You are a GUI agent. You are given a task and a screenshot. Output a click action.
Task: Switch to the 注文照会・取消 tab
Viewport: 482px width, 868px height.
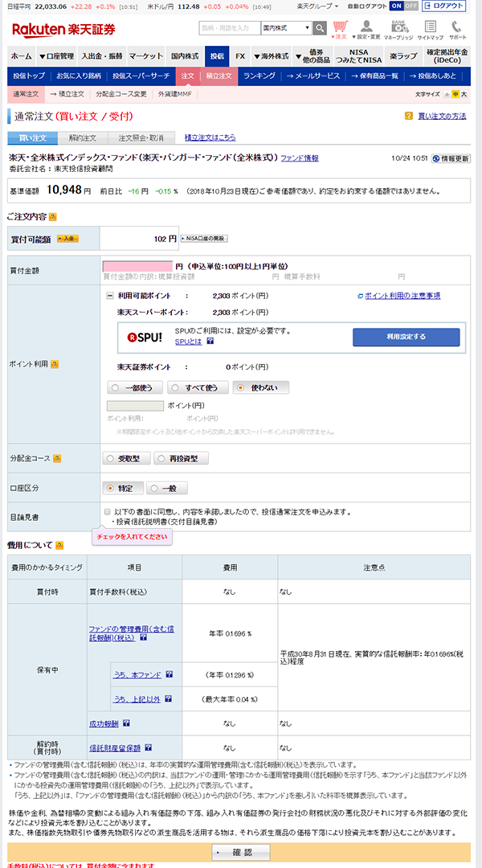coord(141,137)
